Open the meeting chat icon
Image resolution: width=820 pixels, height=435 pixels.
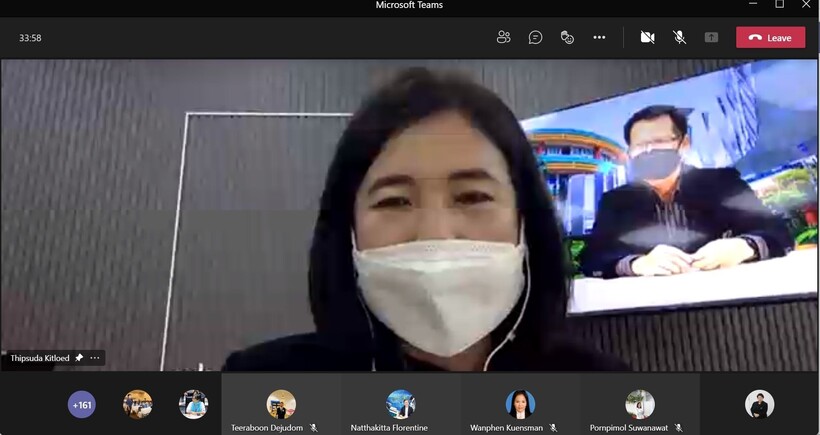535,37
